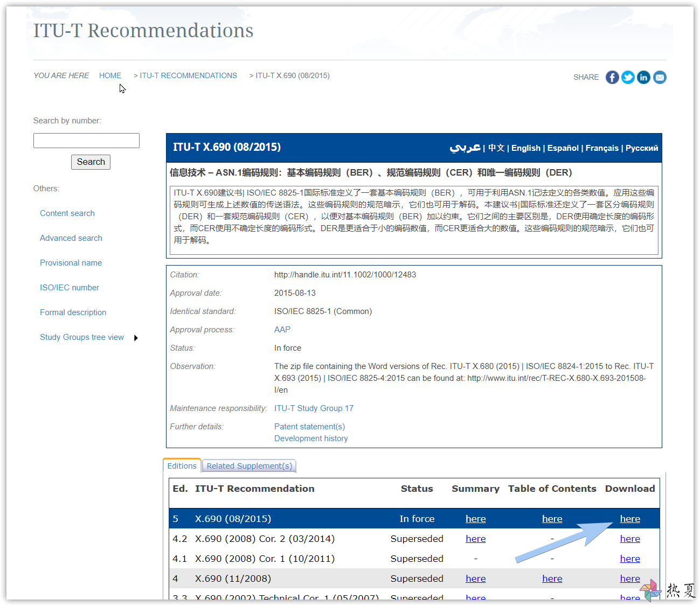This screenshot has height=606, width=700.
Task: Share the page on Facebook
Action: [612, 77]
